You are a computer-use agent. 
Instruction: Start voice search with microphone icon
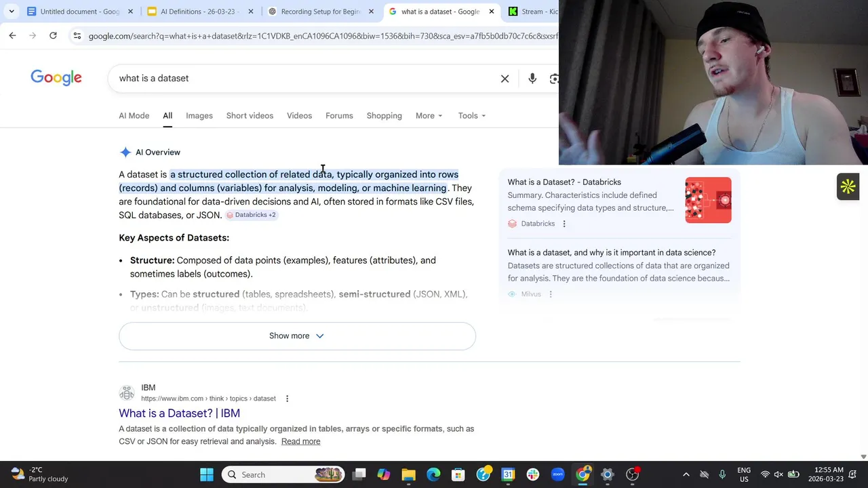click(532, 79)
